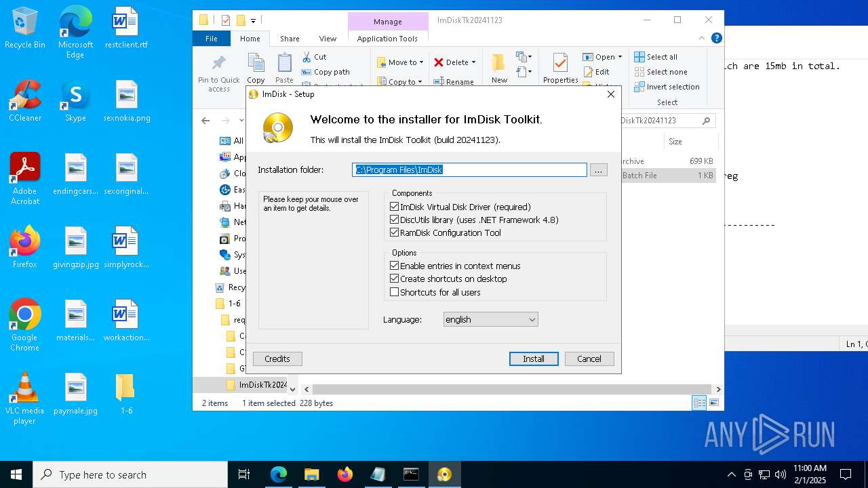The width and height of the screenshot is (868, 488).
Task: Cancel the ImDisk setup
Action: click(x=589, y=359)
